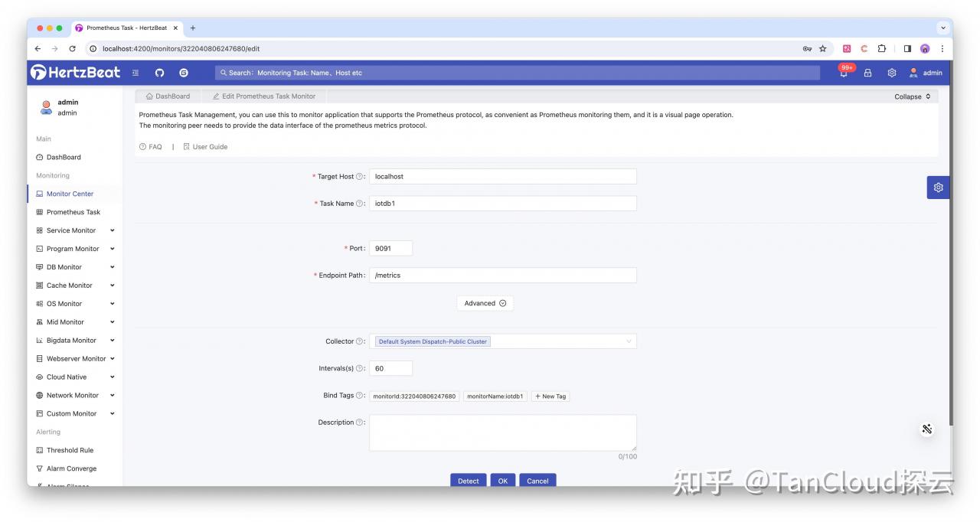980x522 pixels.
Task: Open the Chrome profile avatar
Action: [x=925, y=48]
